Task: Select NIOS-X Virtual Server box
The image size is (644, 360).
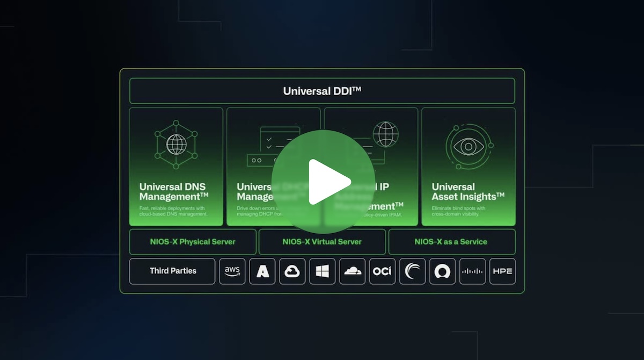Action: 322,242
